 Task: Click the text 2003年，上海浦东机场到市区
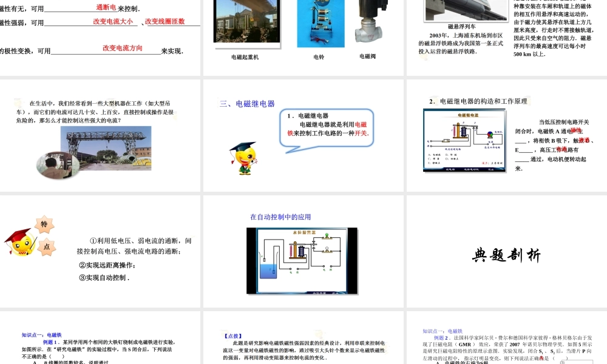(x=466, y=36)
